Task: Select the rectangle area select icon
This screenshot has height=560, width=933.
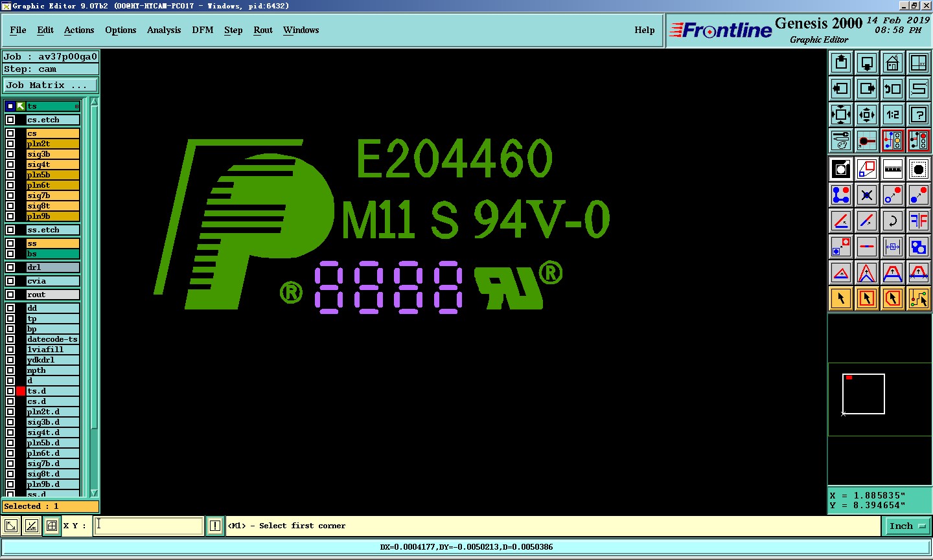Action: 867,298
